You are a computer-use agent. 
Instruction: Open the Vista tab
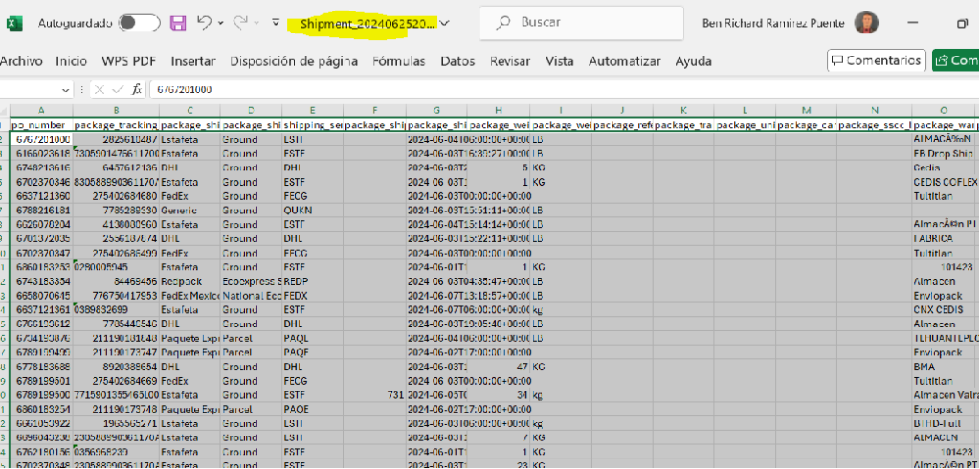point(559,61)
